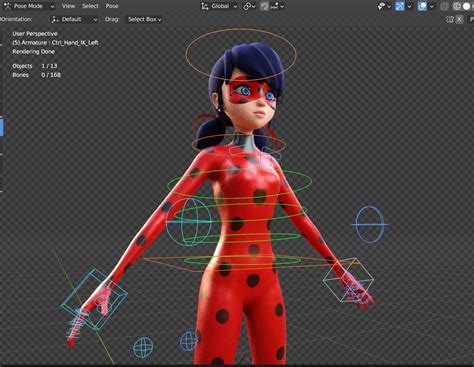This screenshot has height=367, width=474.
Task: Open the Default orientation dropdown
Action: coord(74,19)
